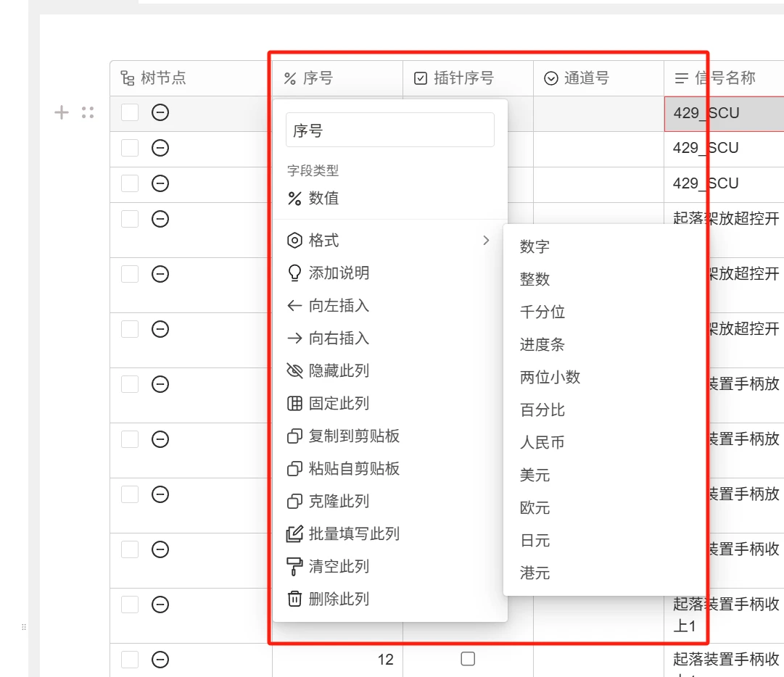Click the pencil icon for 批量填写此列

[x=294, y=533]
